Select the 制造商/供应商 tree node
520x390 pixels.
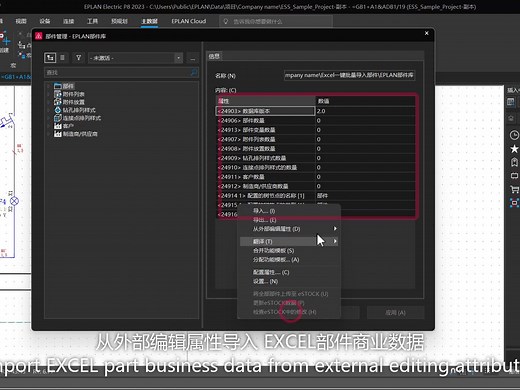point(80,134)
